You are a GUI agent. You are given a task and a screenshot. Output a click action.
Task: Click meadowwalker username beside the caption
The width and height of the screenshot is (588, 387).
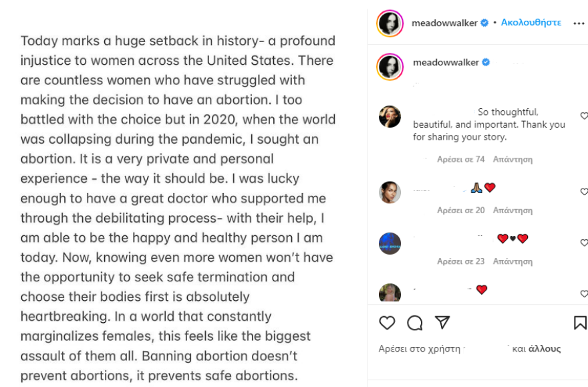[446, 63]
